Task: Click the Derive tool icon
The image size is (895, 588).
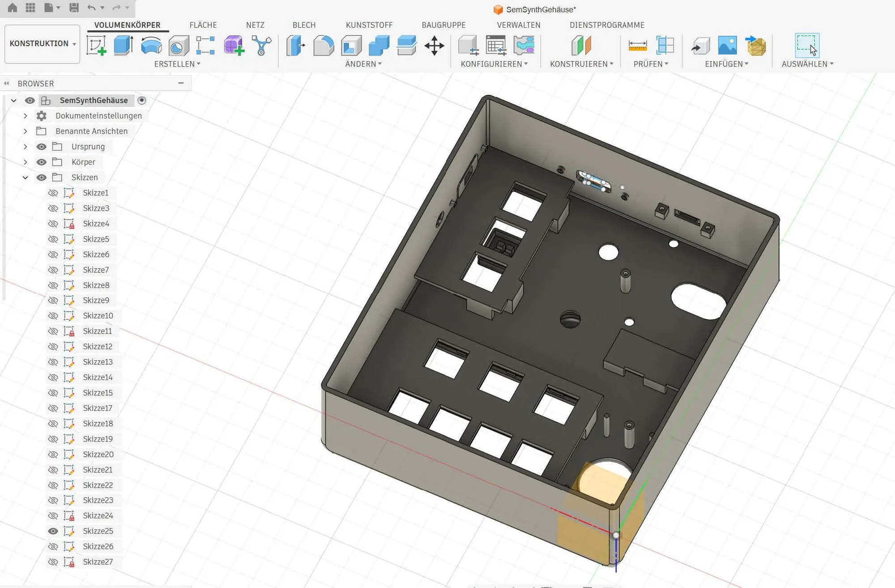Action: pyautogui.click(x=261, y=46)
